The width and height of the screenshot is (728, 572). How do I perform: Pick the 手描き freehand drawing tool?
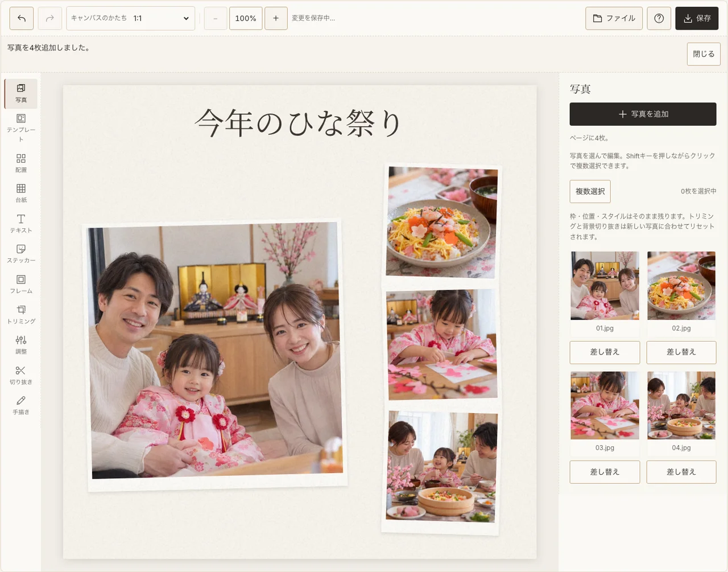click(x=21, y=405)
